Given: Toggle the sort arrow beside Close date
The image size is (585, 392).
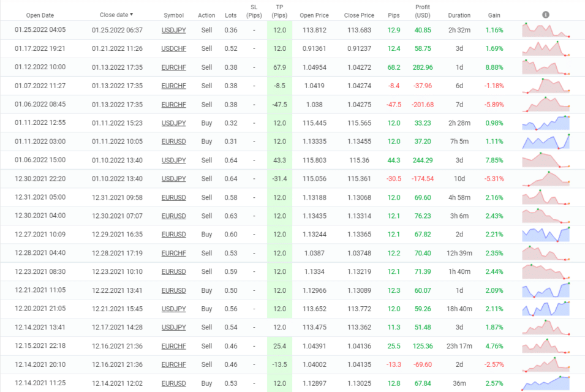Looking at the screenshot, I should [x=131, y=15].
